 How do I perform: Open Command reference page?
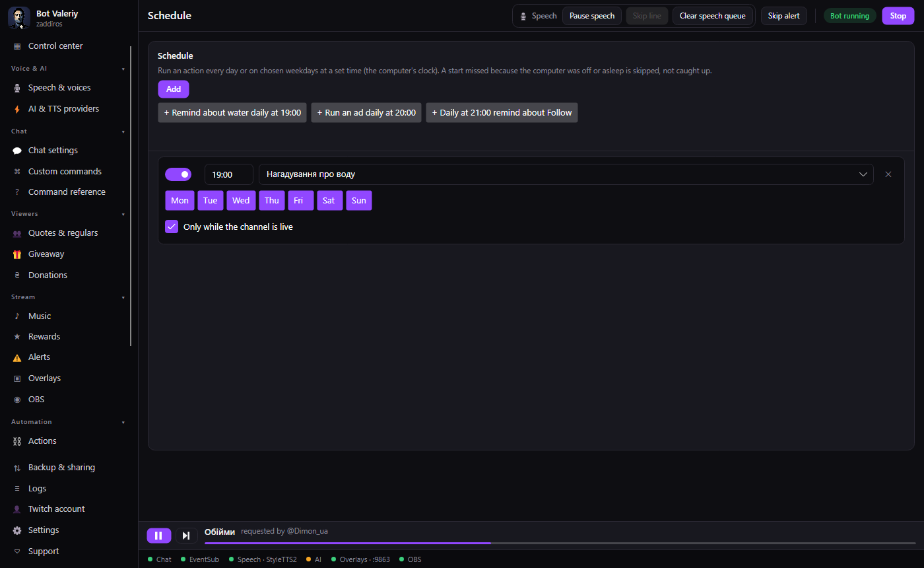tap(67, 192)
